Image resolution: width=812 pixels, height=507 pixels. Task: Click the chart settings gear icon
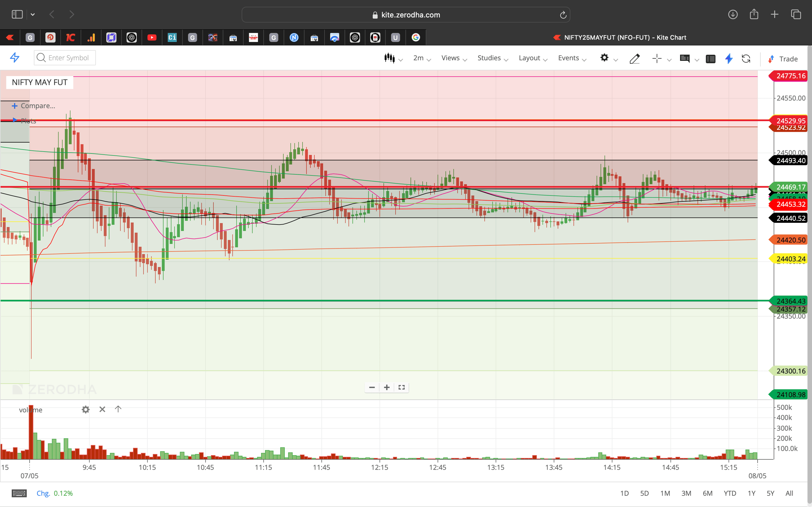[x=605, y=58]
